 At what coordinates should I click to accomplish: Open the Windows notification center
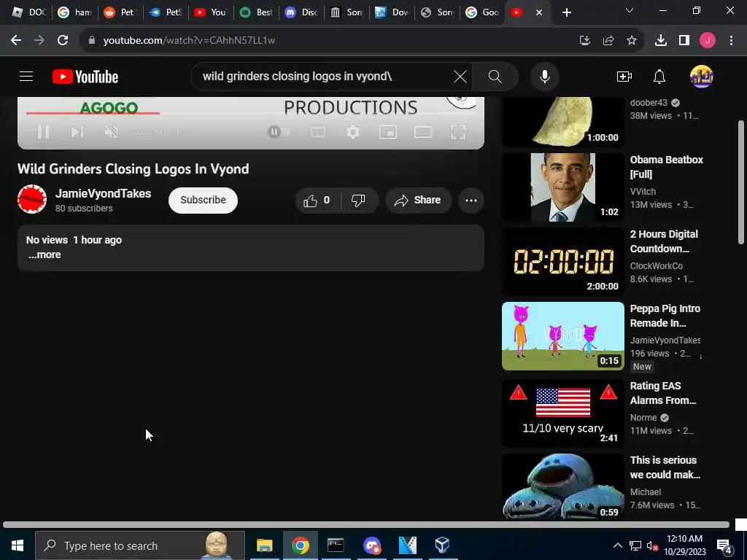point(724,545)
